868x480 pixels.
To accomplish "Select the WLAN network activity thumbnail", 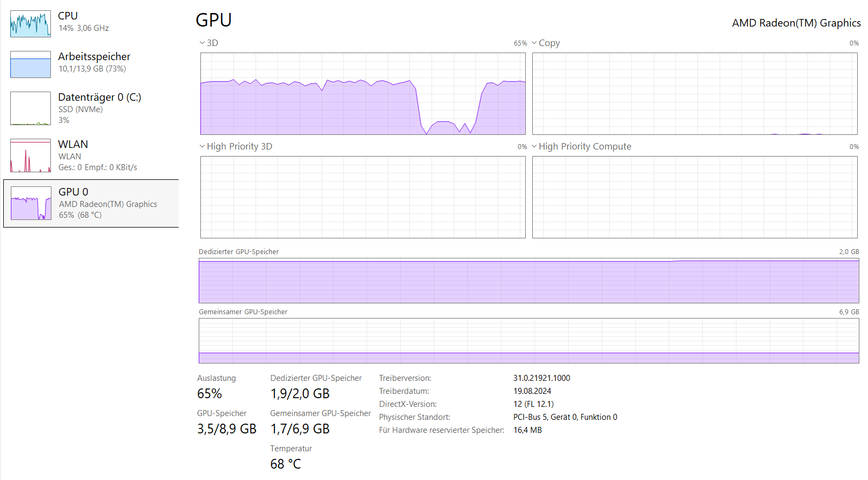I will coord(30,155).
